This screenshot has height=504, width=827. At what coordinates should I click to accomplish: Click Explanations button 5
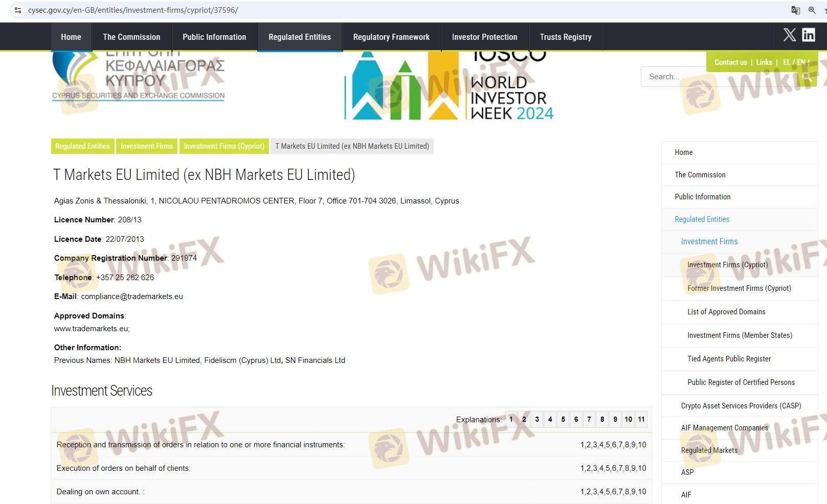563,419
